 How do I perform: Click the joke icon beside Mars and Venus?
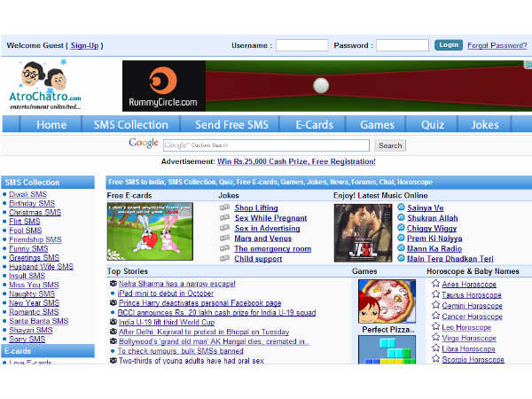pyautogui.click(x=224, y=239)
